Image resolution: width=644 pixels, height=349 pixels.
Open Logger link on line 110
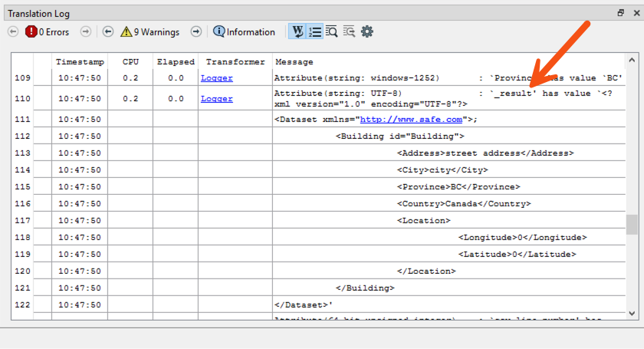(216, 99)
